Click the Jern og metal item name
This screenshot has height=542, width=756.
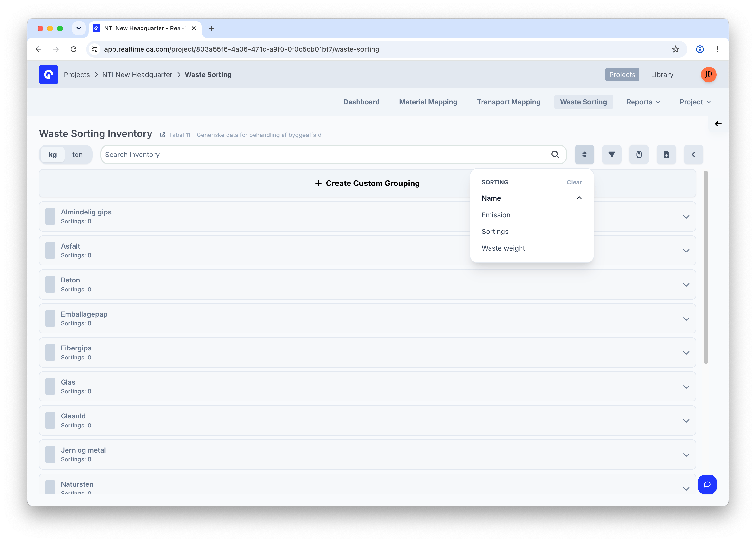click(83, 450)
